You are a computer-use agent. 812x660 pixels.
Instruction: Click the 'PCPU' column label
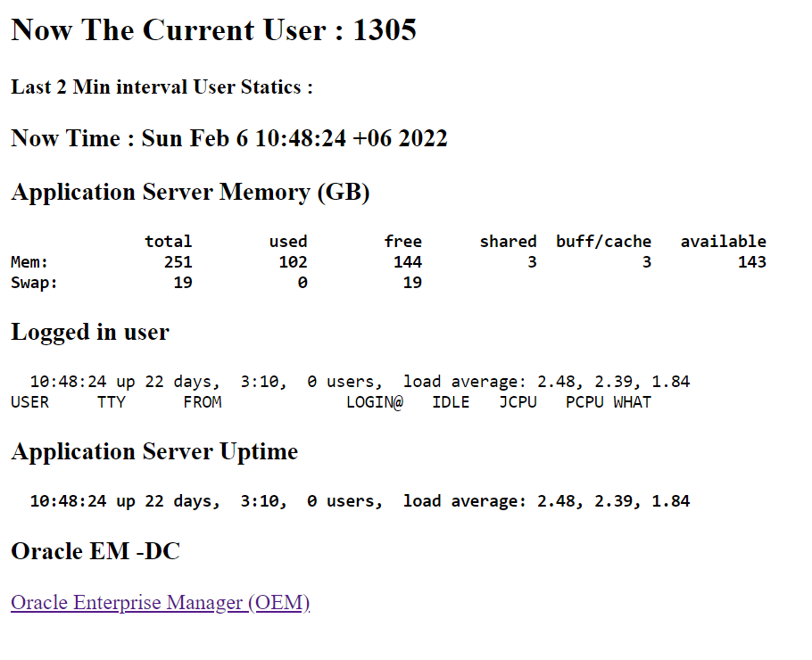click(x=584, y=402)
